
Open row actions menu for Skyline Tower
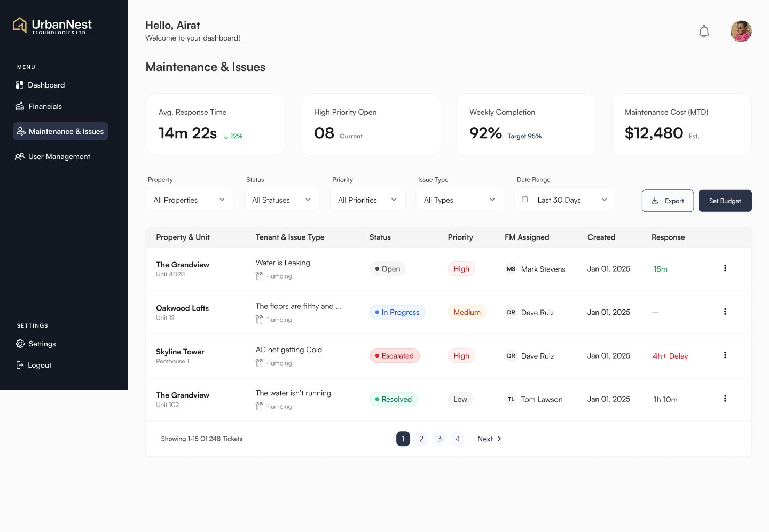pyautogui.click(x=725, y=355)
